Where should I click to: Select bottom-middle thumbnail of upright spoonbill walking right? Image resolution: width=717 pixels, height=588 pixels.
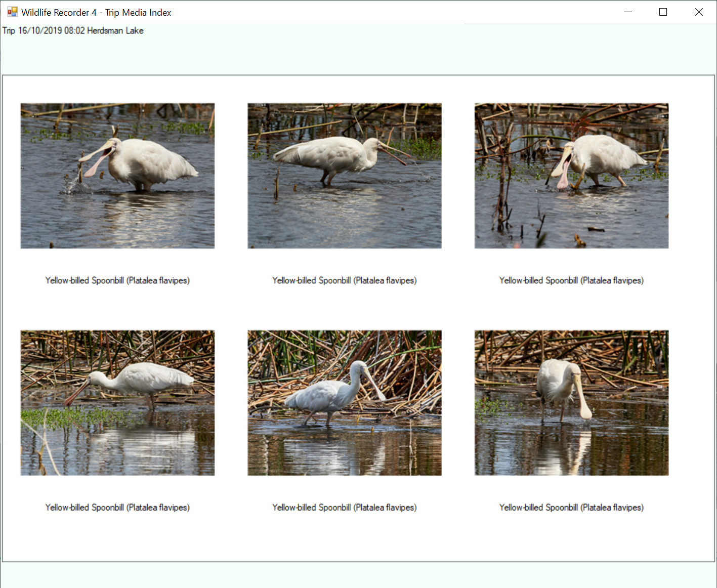tap(345, 403)
